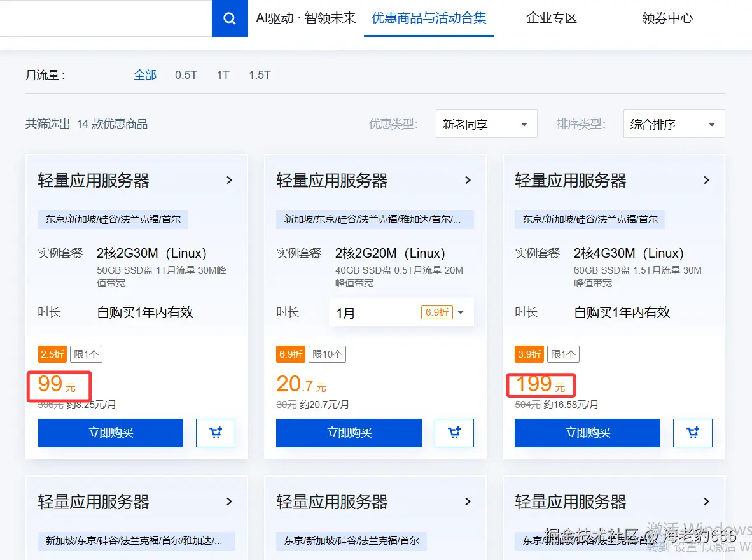Click the blue search magnifier button
The height and width of the screenshot is (560, 752).
point(230,18)
